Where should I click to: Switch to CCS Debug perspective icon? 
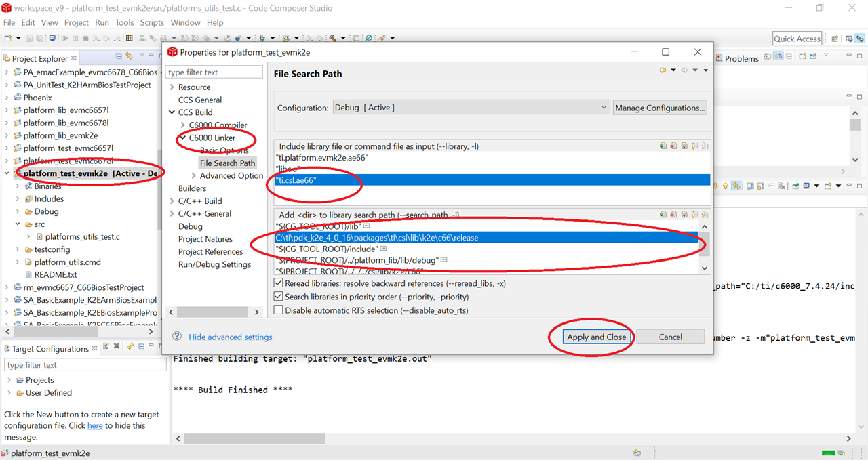point(859,39)
